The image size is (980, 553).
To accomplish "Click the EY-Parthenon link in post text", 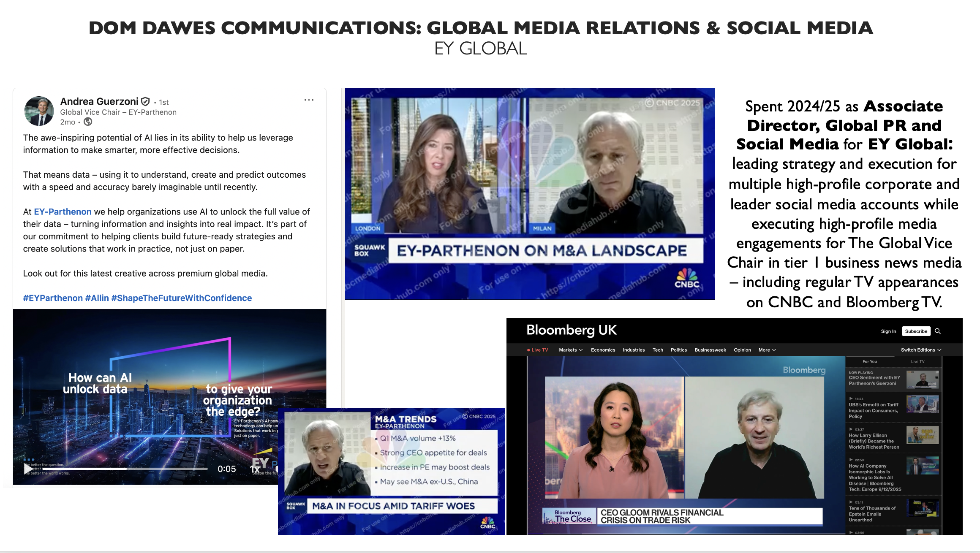I will (63, 212).
